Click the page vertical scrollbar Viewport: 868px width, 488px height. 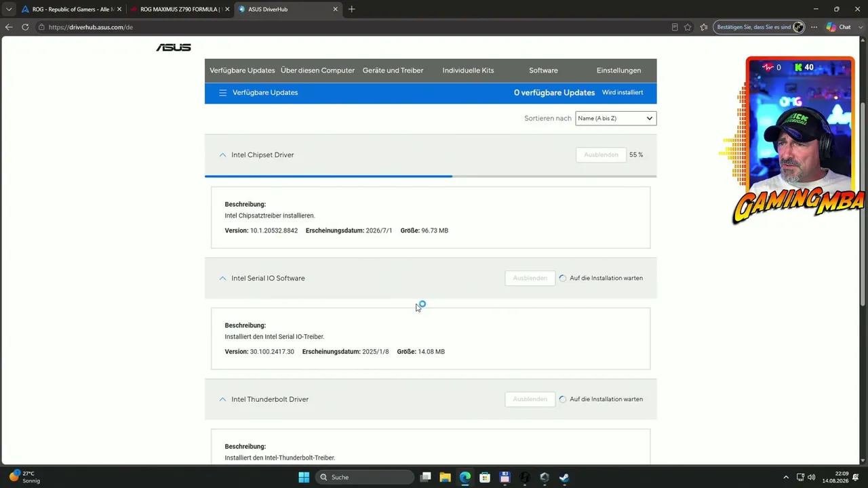[864, 203]
